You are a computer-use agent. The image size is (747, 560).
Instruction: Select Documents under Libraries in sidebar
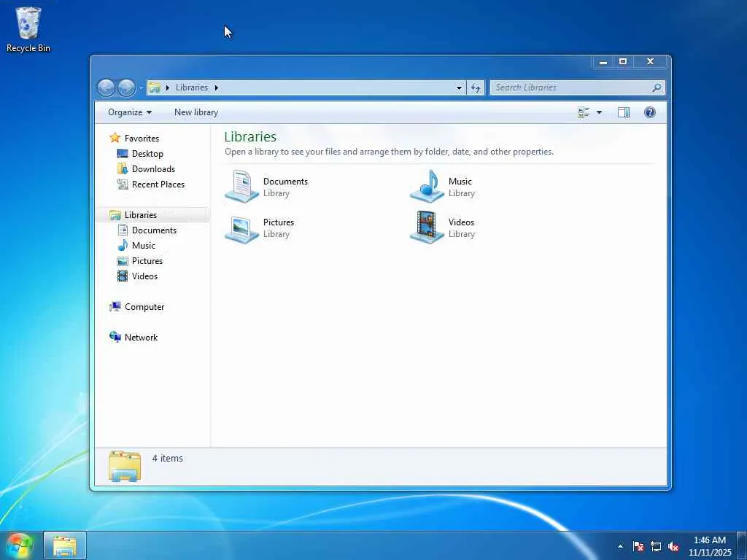pos(154,230)
